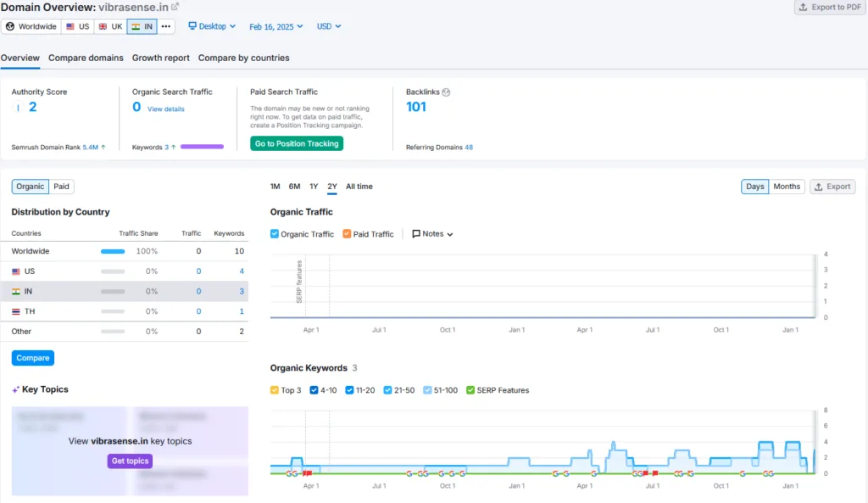Click the Worldwide globe icon
Image resolution: width=868 pixels, height=503 pixels.
(x=10, y=26)
